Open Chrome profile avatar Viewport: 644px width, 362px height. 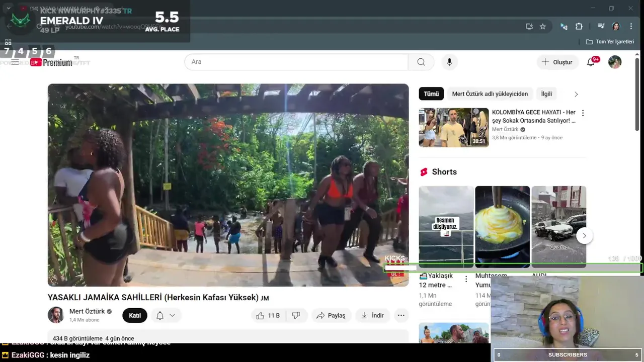[x=616, y=26]
